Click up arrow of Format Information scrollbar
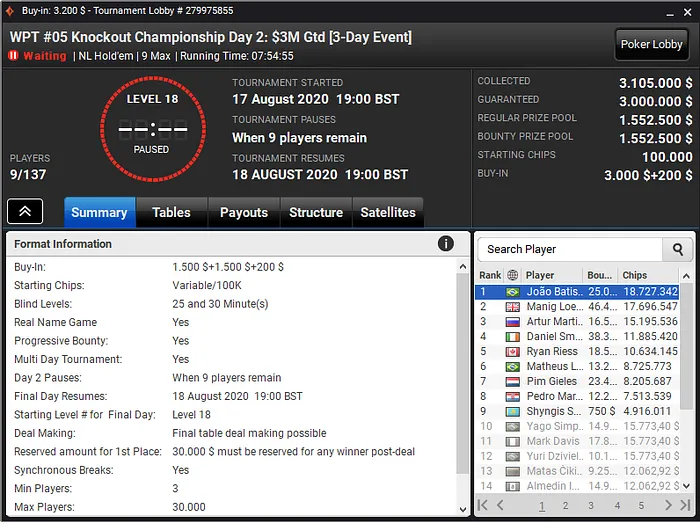 coord(463,267)
